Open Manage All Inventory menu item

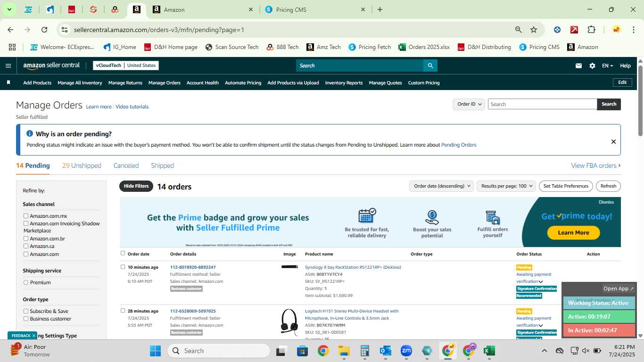80,82
